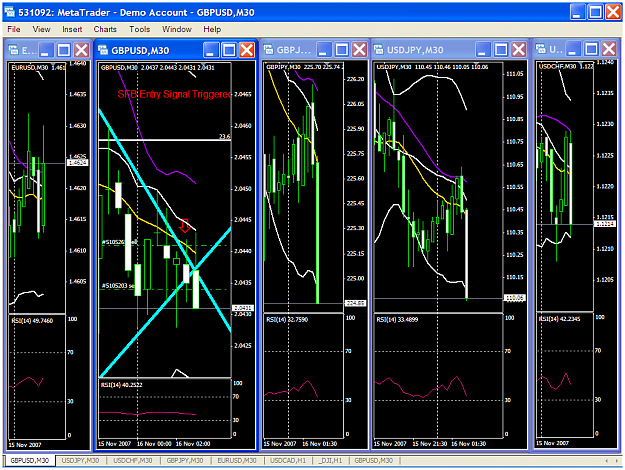
Task: Minimize the EURUSD chart window
Action: [46, 50]
